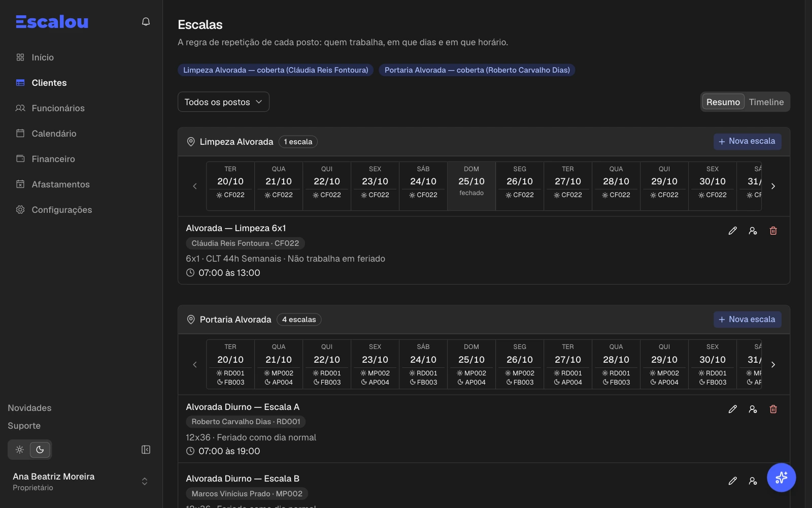This screenshot has height=508, width=812.
Task: Switch to dark theme
Action: [x=40, y=450]
